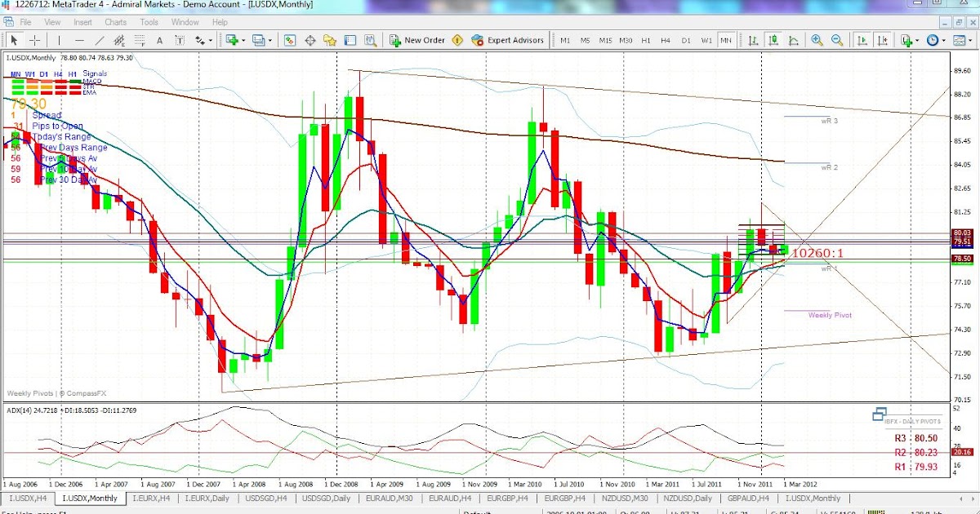Launch MetaEditor via yellow diamond icon
The height and width of the screenshot is (514, 980).
pyautogui.click(x=457, y=40)
